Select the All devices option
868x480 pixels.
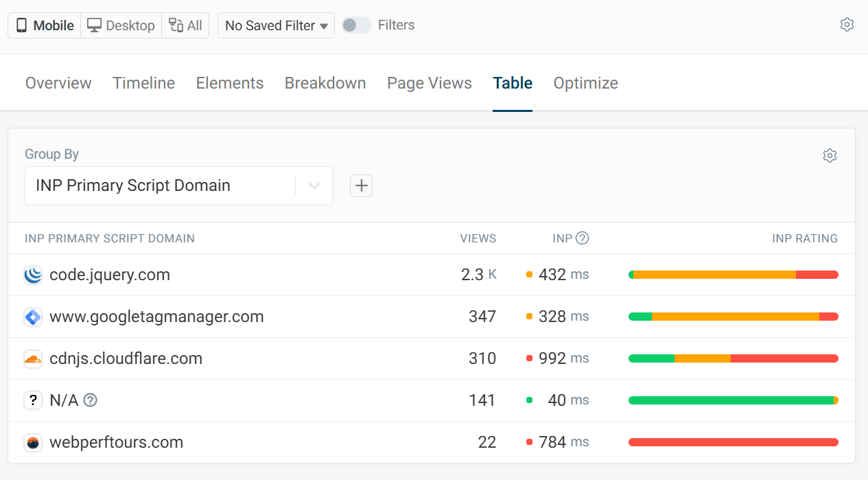click(185, 25)
